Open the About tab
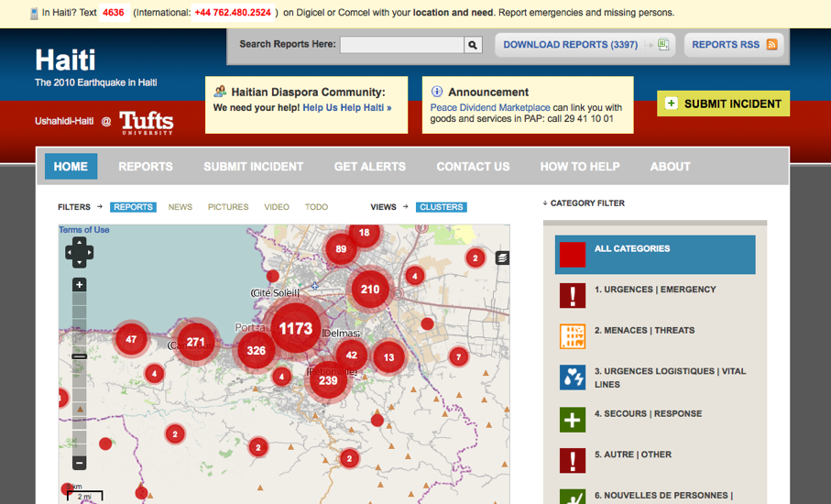 (x=671, y=167)
